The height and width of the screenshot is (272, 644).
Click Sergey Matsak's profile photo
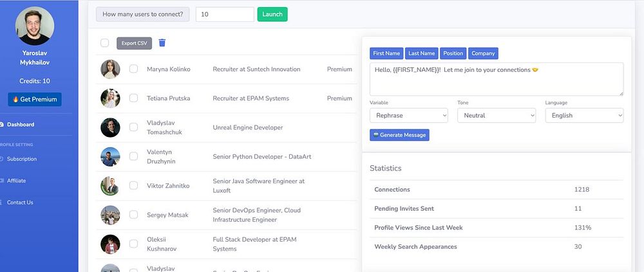pos(111,215)
